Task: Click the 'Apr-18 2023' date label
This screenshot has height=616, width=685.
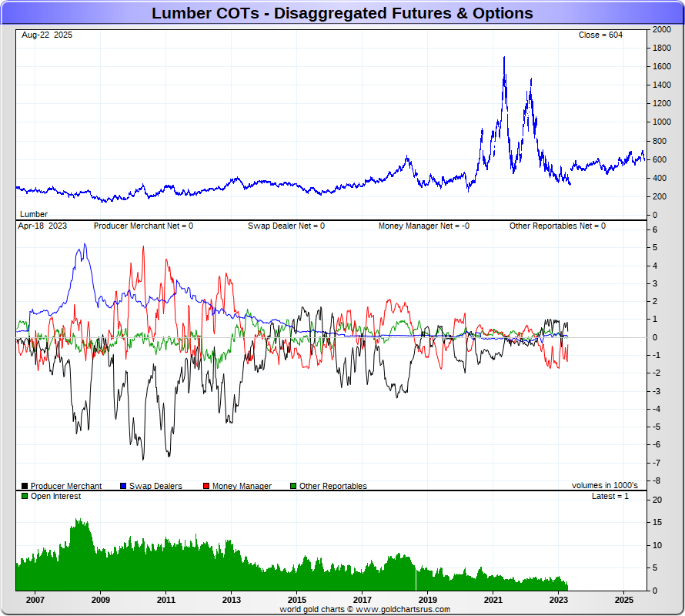Action: coord(42,226)
